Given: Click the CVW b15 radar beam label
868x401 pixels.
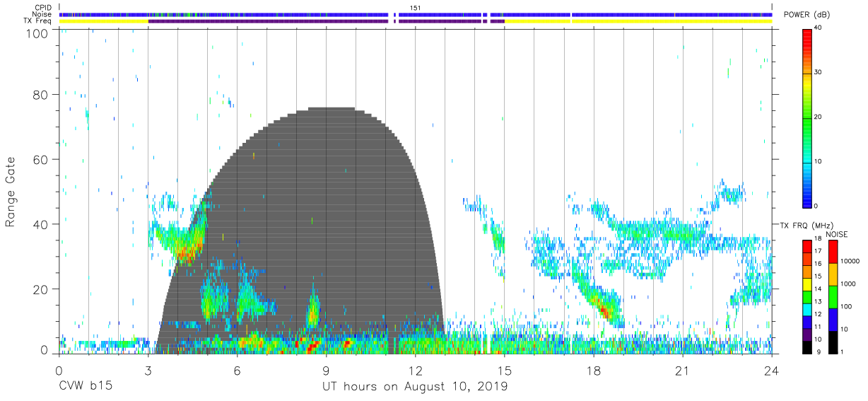Looking at the screenshot, I should point(85,386).
